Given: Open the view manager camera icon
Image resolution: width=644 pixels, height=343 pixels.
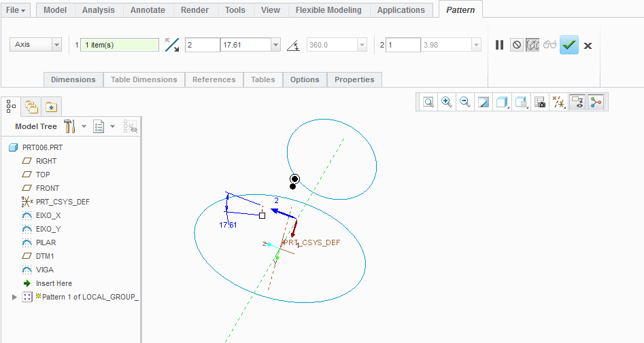Looking at the screenshot, I should pos(540,102).
